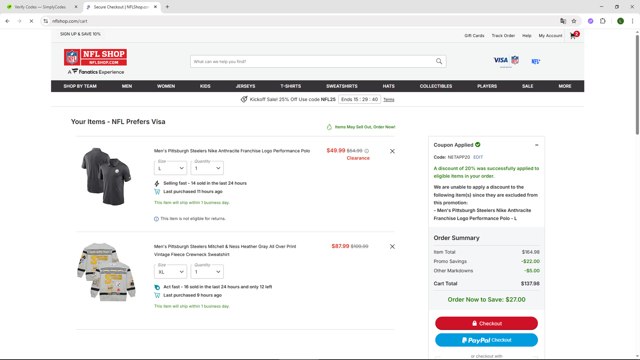Click the purple extension icon in toolbar
Screen dimensions: 640x360
pos(591,21)
